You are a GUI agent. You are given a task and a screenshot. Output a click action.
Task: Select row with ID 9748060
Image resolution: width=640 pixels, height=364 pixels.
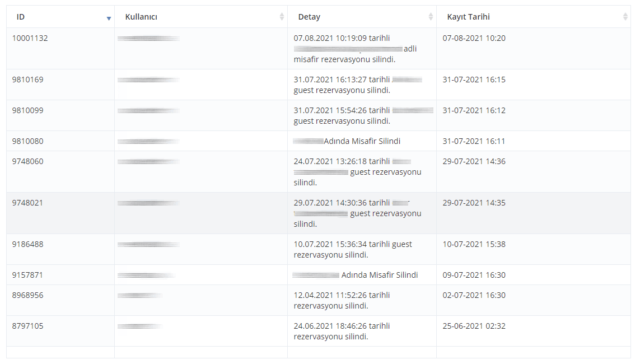pyautogui.click(x=319, y=172)
